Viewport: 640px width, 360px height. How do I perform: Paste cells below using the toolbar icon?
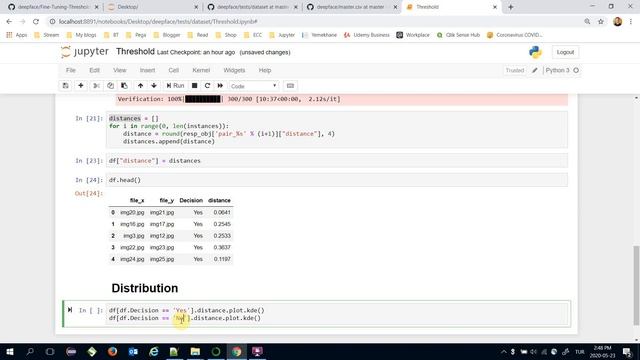124,86
